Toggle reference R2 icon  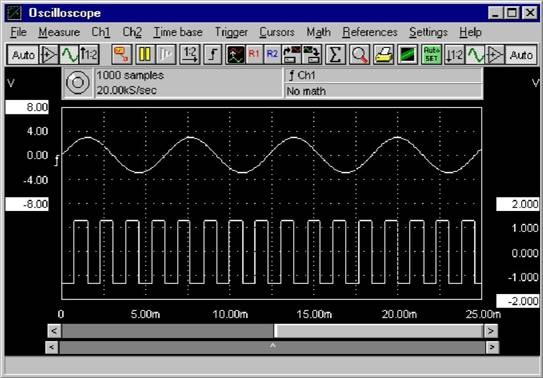click(273, 55)
